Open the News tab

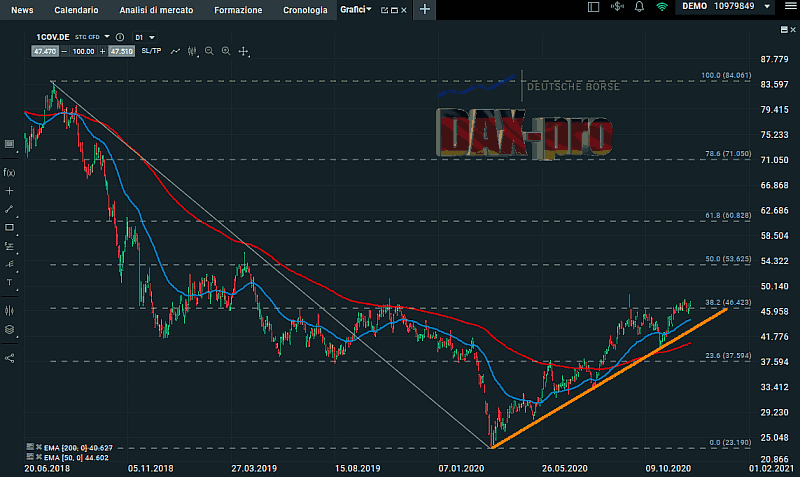click(x=22, y=10)
